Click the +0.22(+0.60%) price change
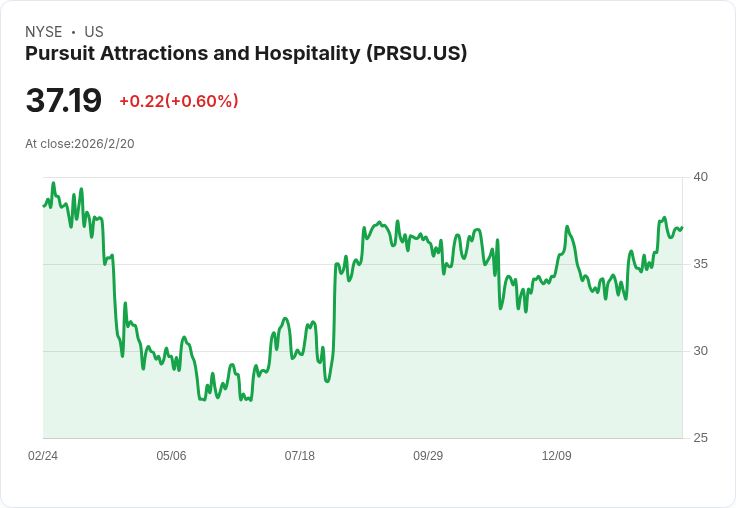This screenshot has height=508, width=736. 179,101
